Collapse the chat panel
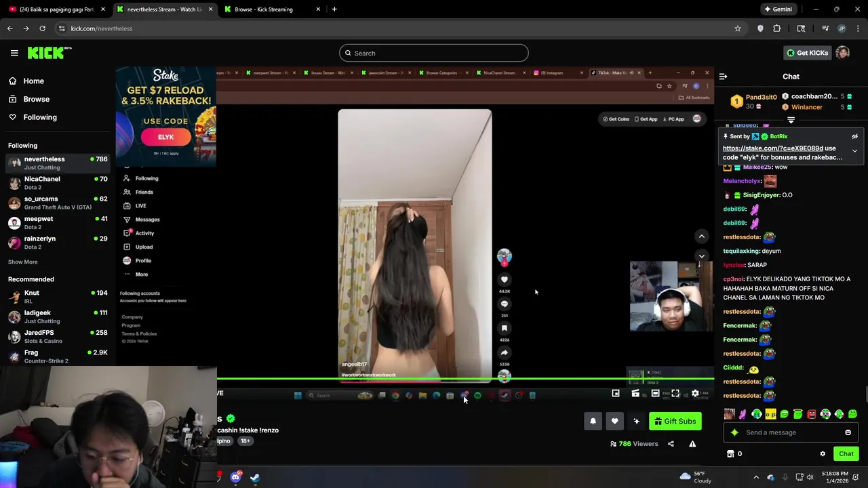This screenshot has width=868, height=488. tap(723, 77)
